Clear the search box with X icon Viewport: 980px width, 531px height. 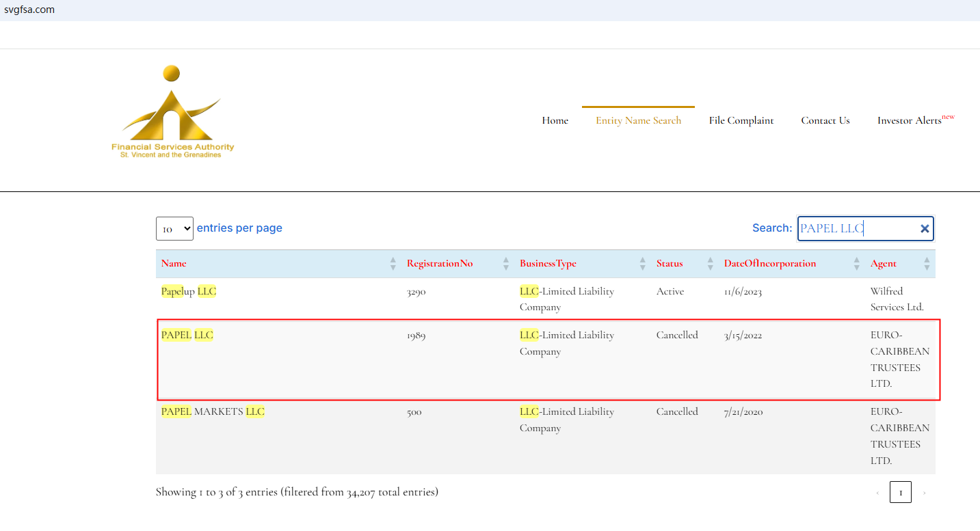pyautogui.click(x=925, y=229)
